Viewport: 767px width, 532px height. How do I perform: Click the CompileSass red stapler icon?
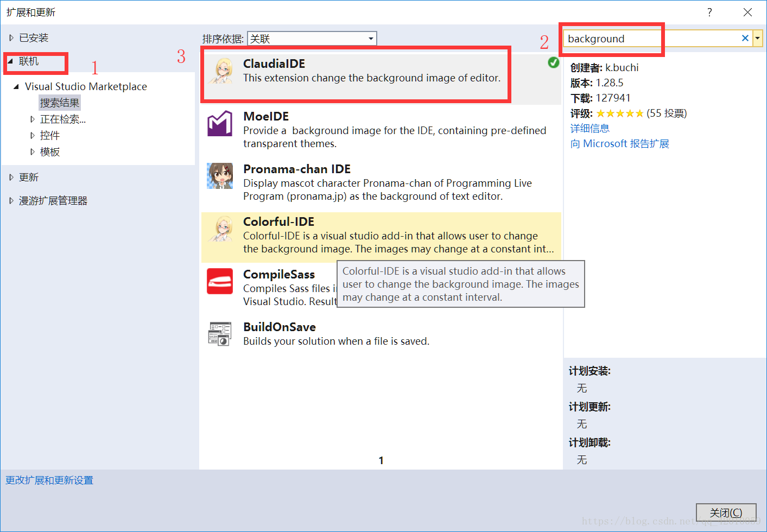[220, 281]
